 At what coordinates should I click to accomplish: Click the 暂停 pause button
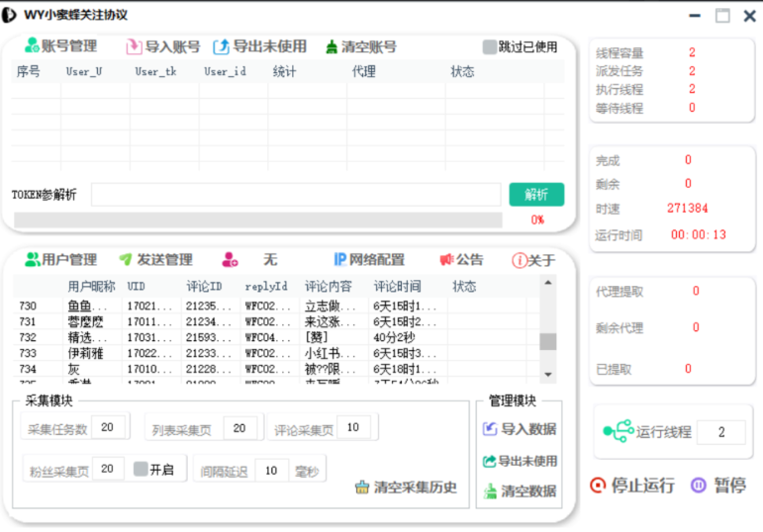tap(718, 486)
